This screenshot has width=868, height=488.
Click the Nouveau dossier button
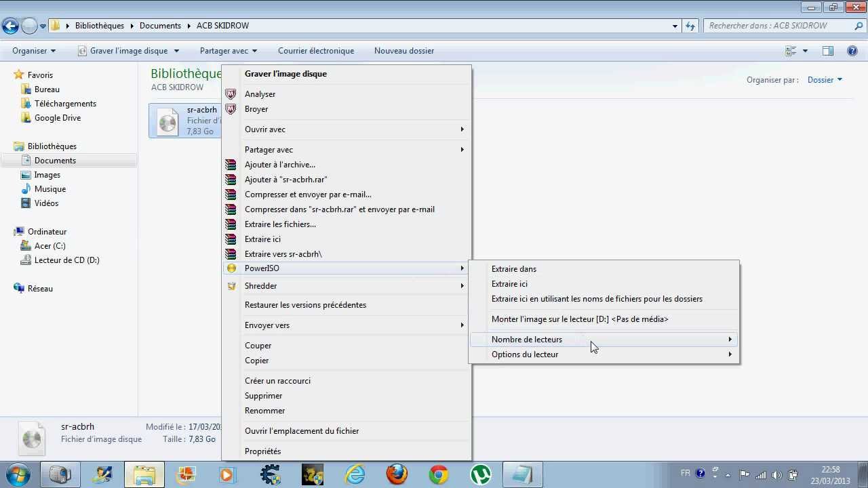point(404,51)
